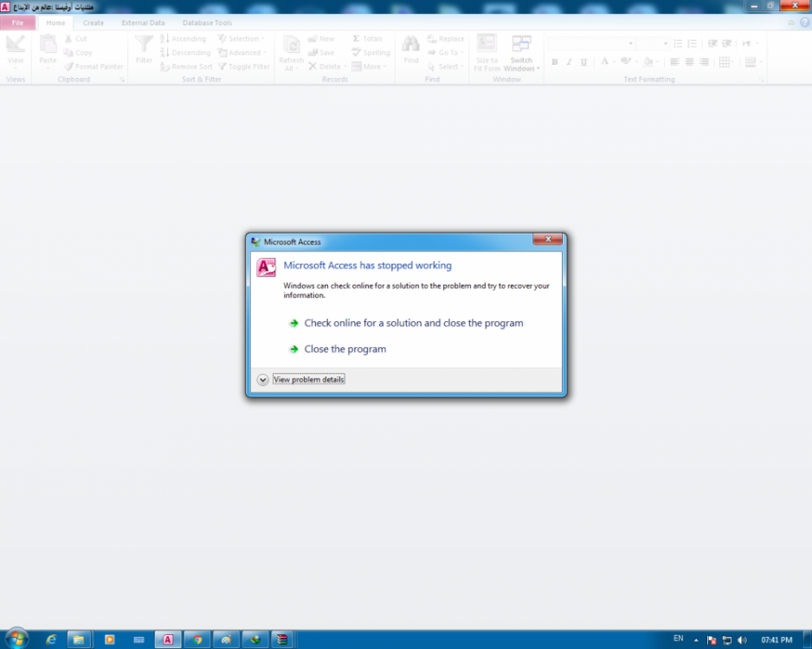The image size is (812, 649).
Task: Open the font name combo box
Action: coord(591,43)
